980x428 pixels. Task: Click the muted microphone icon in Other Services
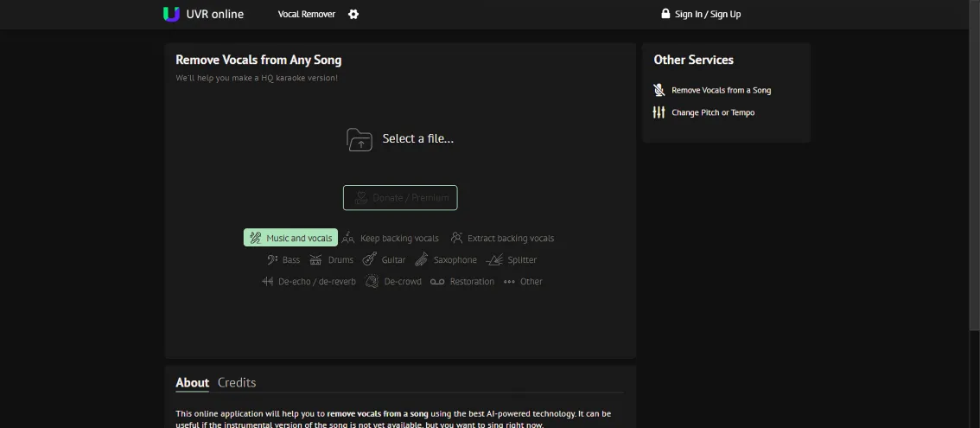659,90
